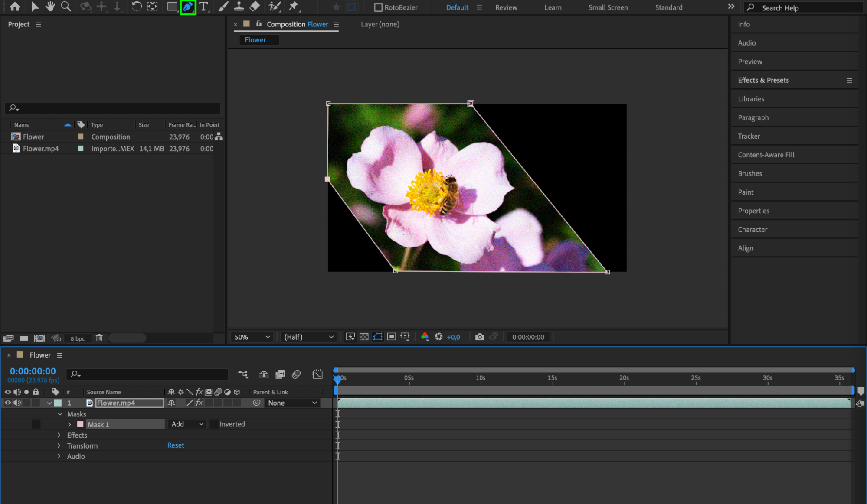Click the snapshot camera icon
Viewport: 867px width, 504px height.
[x=479, y=337]
